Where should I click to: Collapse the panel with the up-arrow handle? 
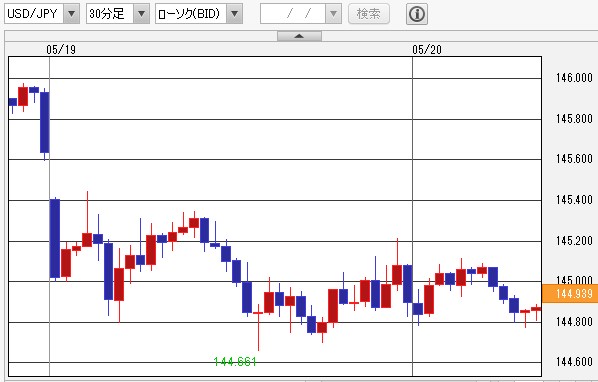[299, 36]
